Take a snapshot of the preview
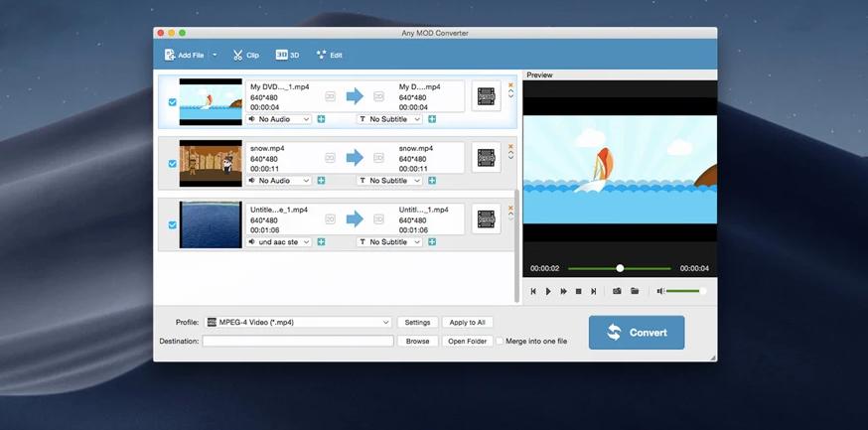Image resolution: width=868 pixels, height=430 pixels. point(617,291)
